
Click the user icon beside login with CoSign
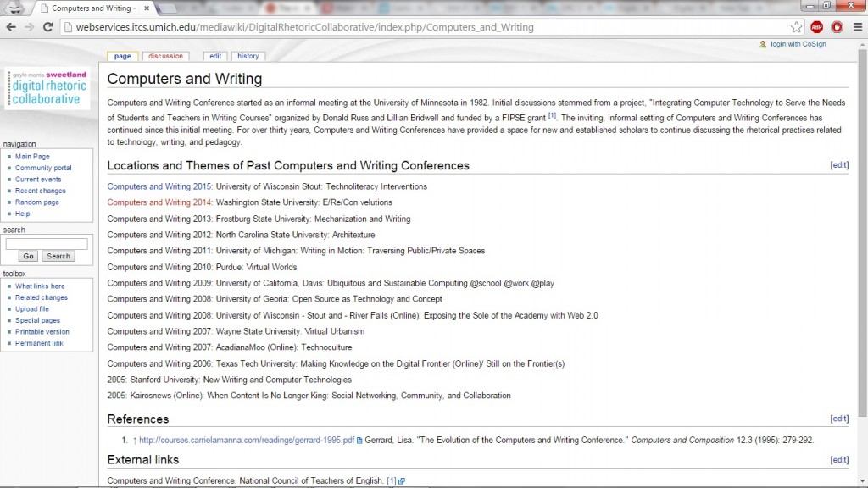click(763, 44)
